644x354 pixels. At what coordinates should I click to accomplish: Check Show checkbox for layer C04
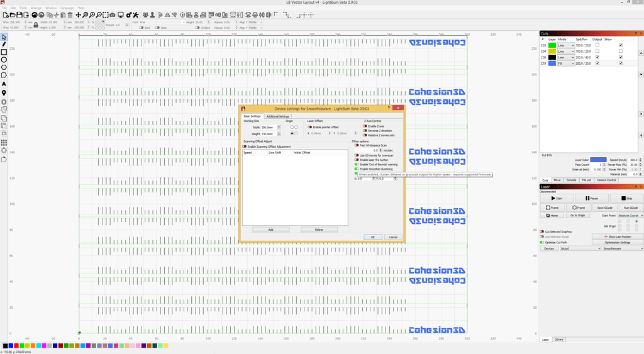(621, 52)
